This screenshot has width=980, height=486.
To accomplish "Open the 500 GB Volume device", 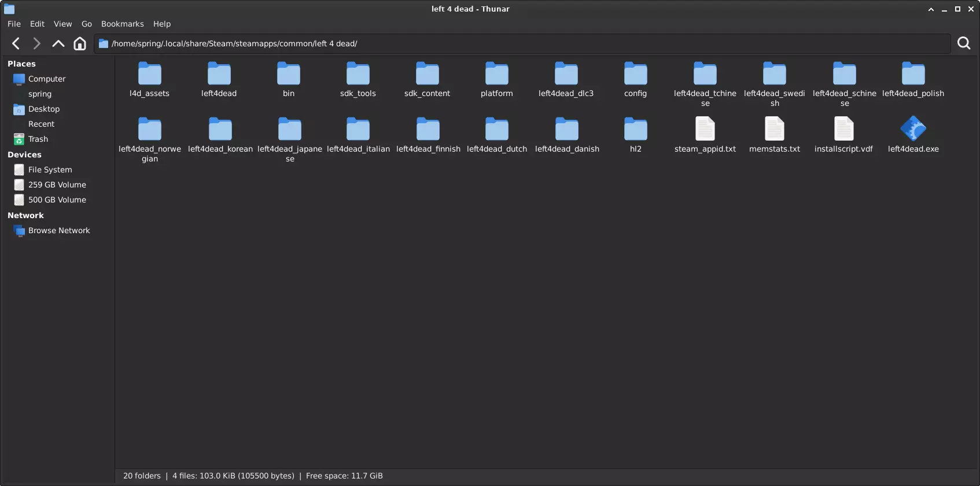I will 58,200.
